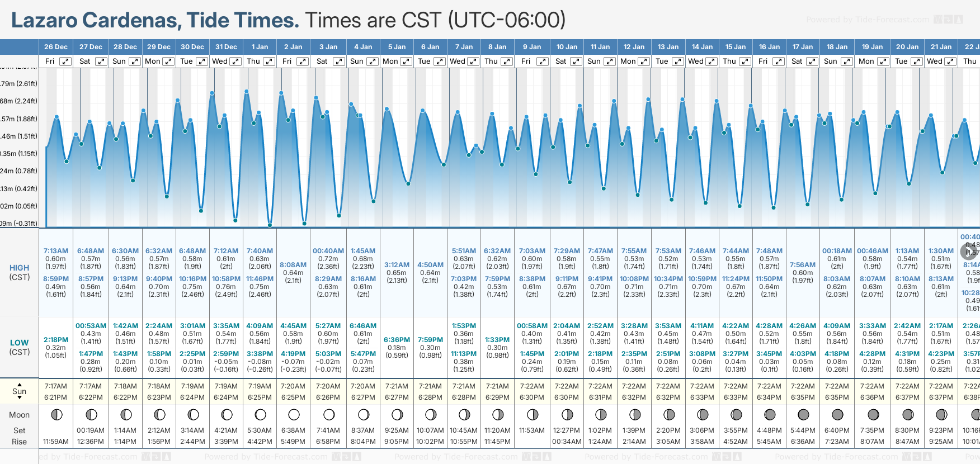Click the 7:13AM high tide on 26 Dec
Viewport: 980px width, 464px height.
click(56, 251)
